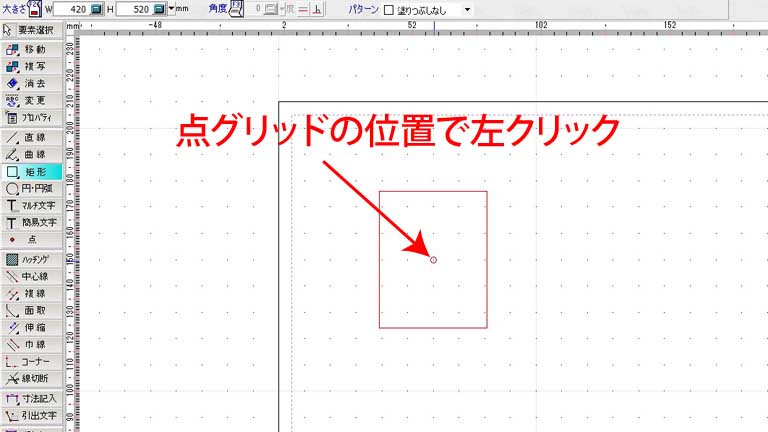Select the 曲線 curve tool
Image resolution: width=768 pixels, height=432 pixels.
tap(32, 155)
